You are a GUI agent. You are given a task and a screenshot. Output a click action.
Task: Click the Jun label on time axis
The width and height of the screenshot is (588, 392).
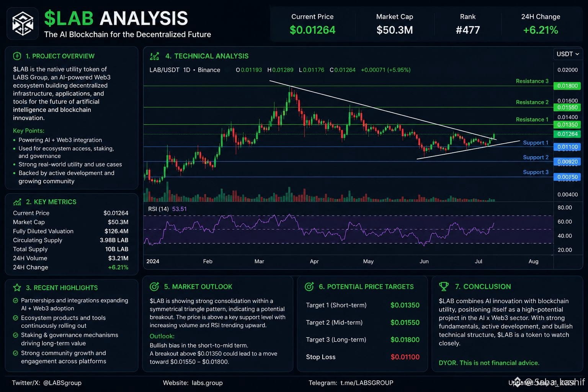(x=424, y=261)
